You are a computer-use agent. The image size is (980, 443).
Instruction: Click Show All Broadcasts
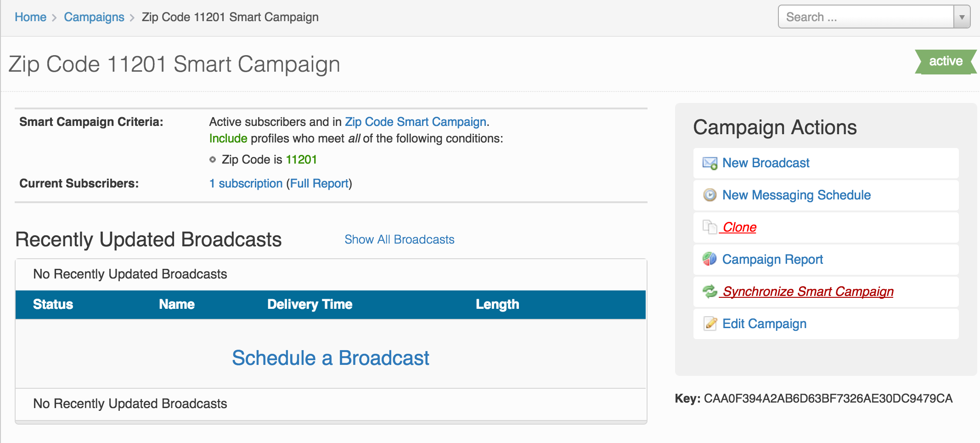click(400, 239)
